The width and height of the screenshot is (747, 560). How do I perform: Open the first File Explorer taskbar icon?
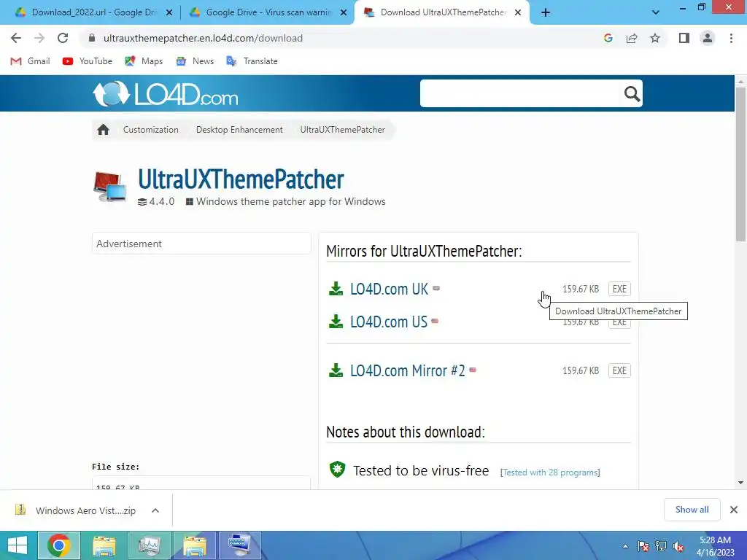coord(104,545)
